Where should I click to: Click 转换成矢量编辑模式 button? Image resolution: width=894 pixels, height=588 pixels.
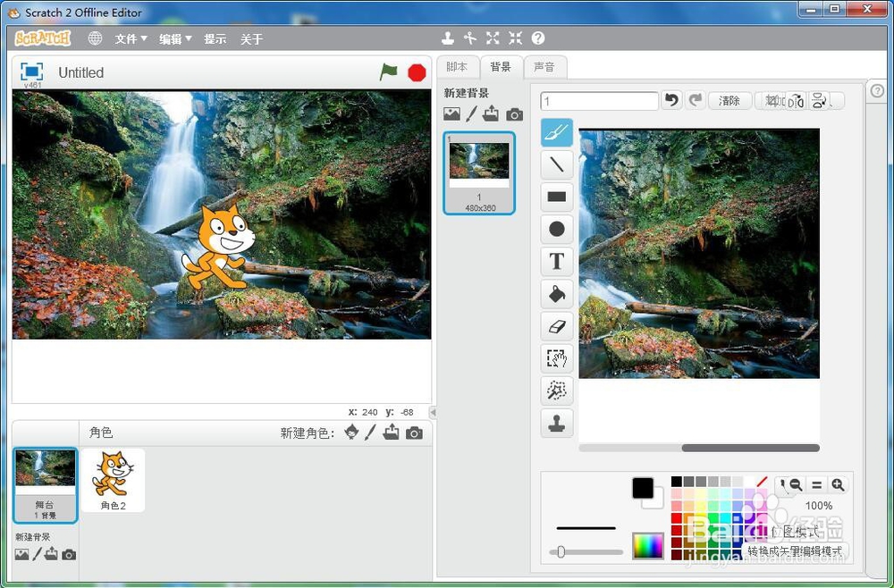tap(795, 551)
